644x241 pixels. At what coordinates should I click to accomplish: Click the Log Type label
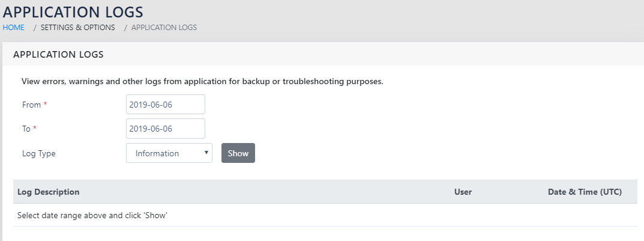38,153
